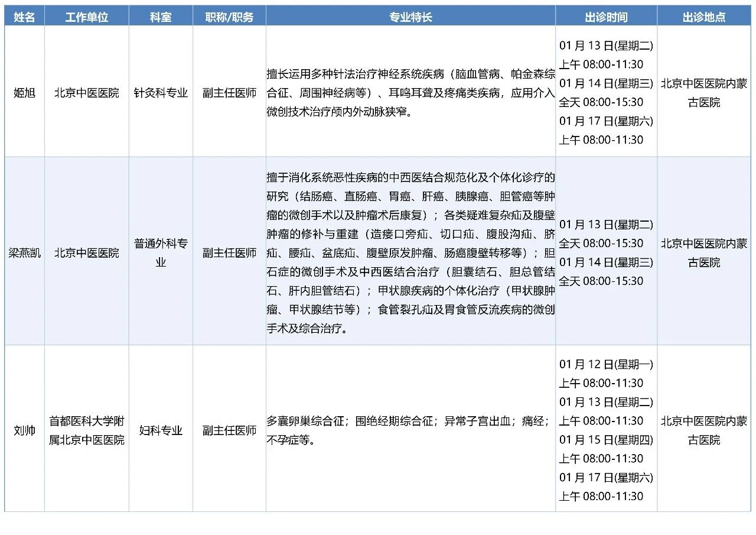The height and width of the screenshot is (535, 756).
Task: Click the 01月12日(星期一) schedule entry
Action: pyautogui.click(x=606, y=364)
